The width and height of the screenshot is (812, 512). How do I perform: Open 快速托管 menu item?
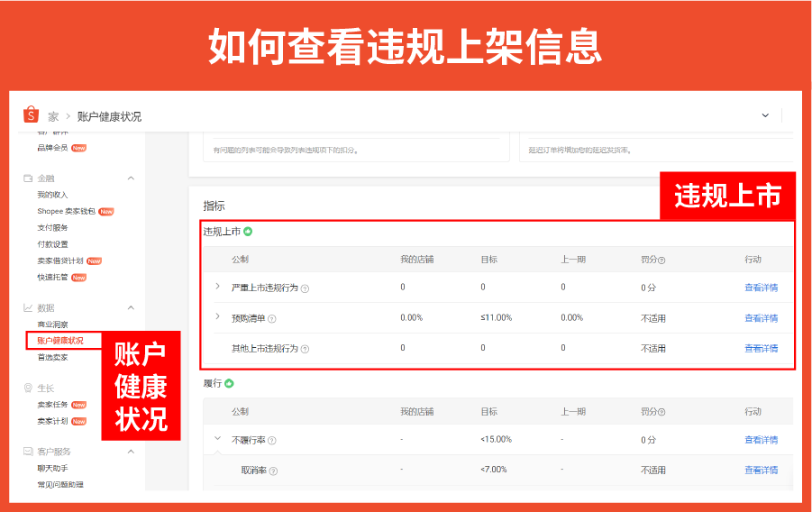point(52,278)
